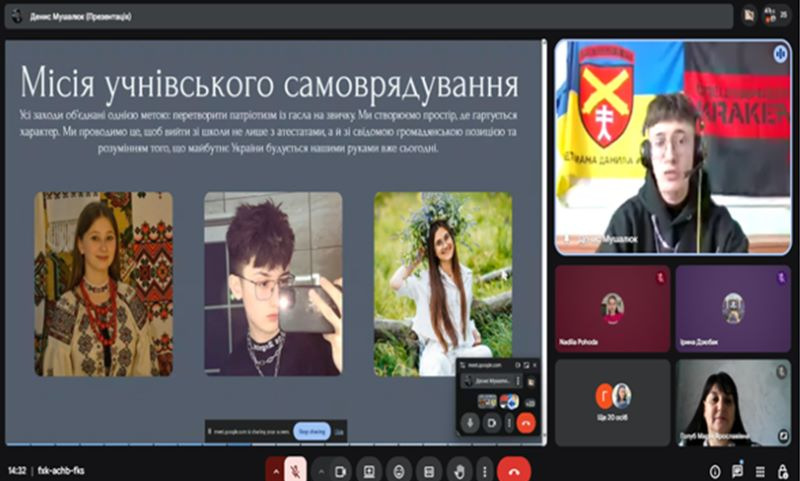Open the chat panel icon
The image size is (800, 481).
point(738,470)
